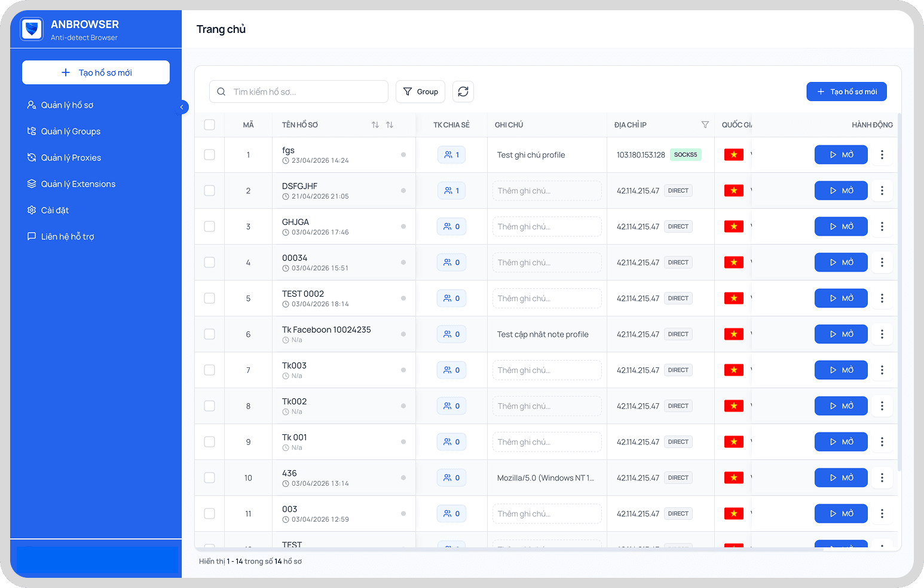The width and height of the screenshot is (924, 588).
Task: Open more actions menu for GHJGA profile
Action: coord(882,227)
